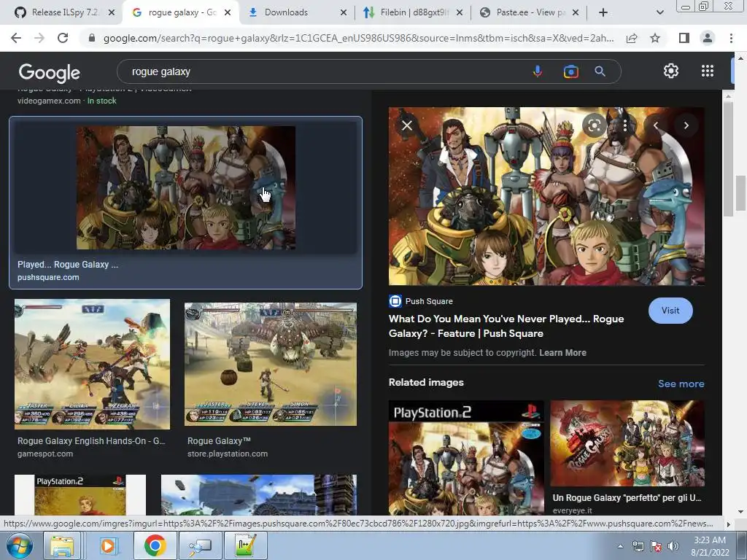Screen dimensions: 747x560
Task: Open the taskbar clock and date
Action: point(710,546)
